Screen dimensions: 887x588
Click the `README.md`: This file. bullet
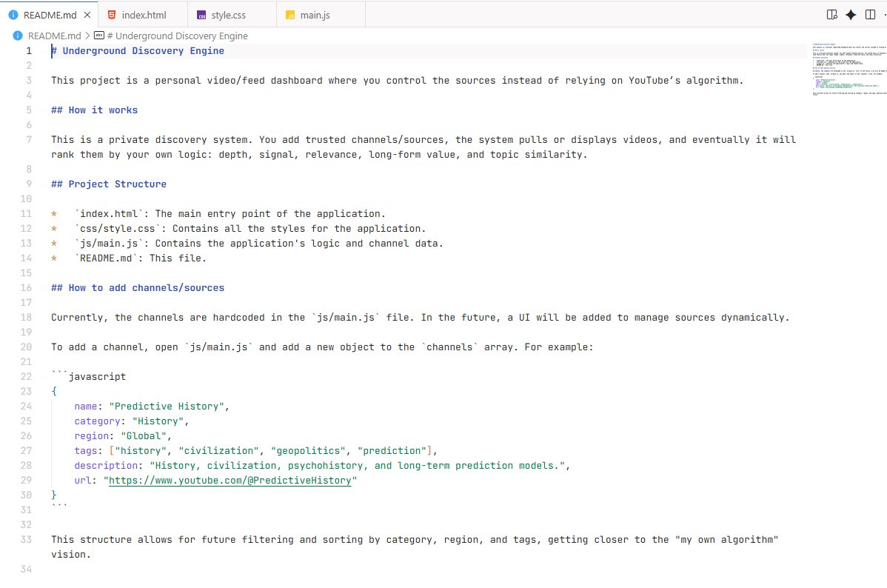click(129, 258)
